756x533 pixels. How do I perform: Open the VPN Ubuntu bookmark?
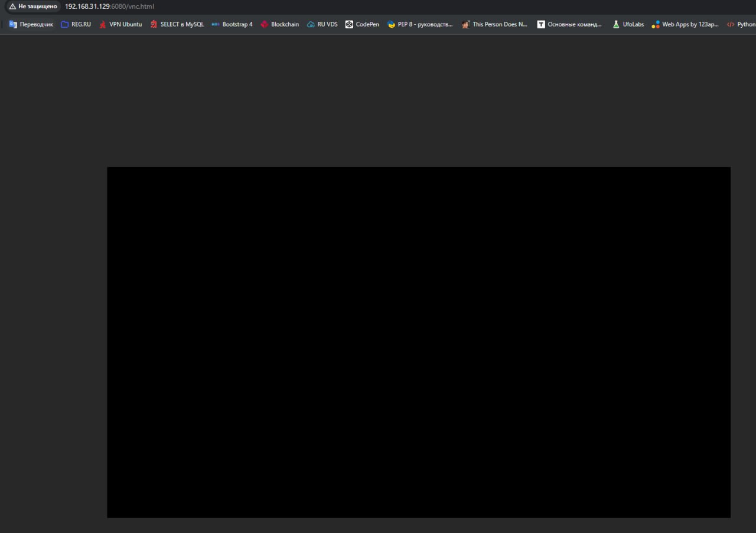120,24
